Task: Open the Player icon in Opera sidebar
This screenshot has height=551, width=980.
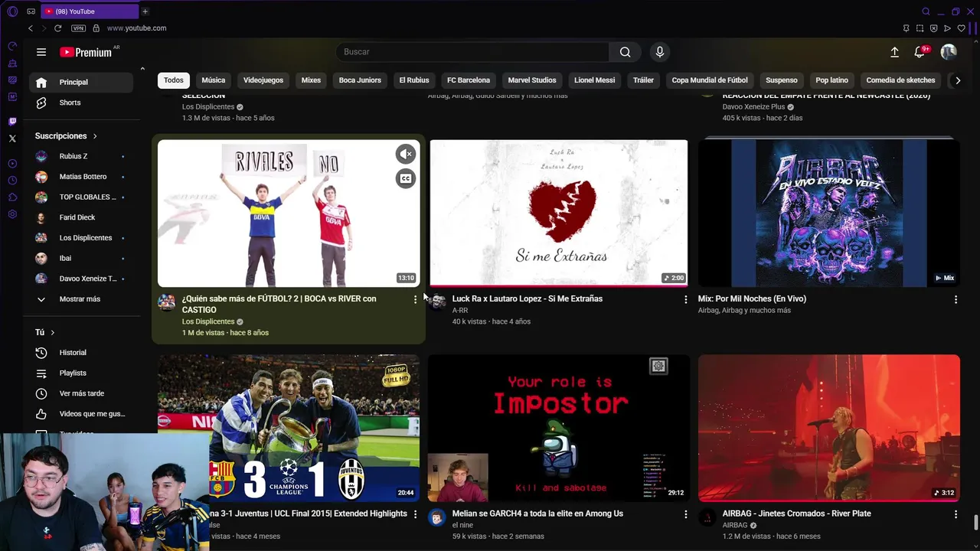Action: (12, 164)
